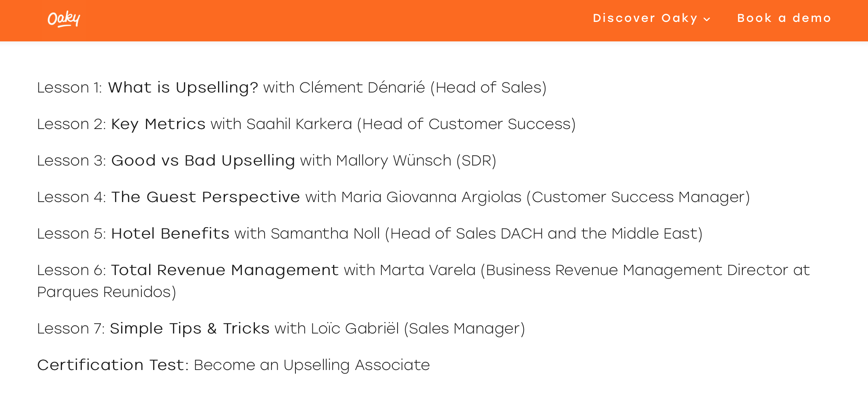This screenshot has width=868, height=413.
Task: Click Hotel Benefits lesson title
Action: click(x=170, y=234)
